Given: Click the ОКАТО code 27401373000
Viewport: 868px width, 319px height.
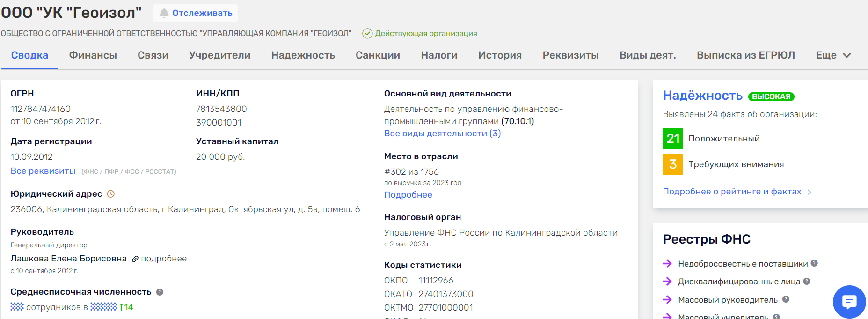Looking at the screenshot, I should (446, 294).
